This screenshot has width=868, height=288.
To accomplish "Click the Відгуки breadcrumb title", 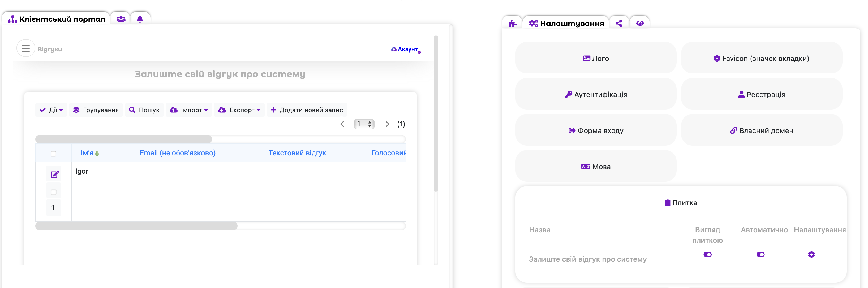I will pyautogui.click(x=50, y=49).
